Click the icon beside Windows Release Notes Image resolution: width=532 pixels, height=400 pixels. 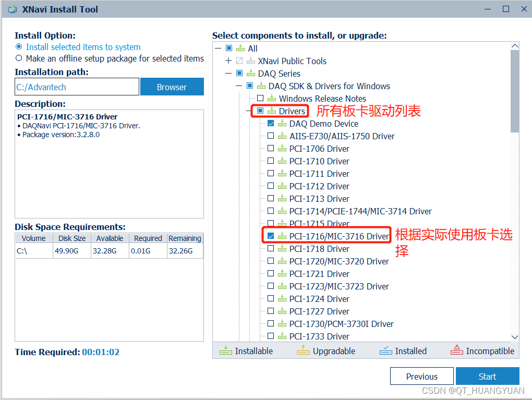point(271,99)
